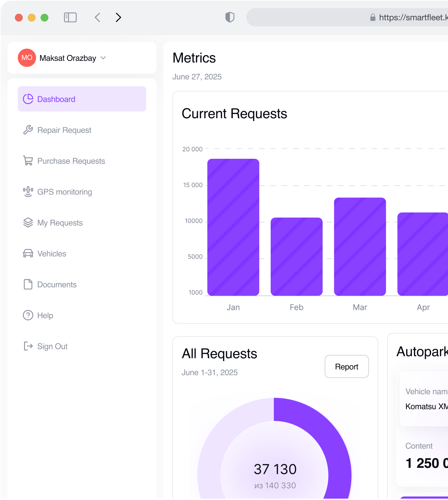Viewport: 448px width, 500px height.
Task: Click the Vehicle name field label
Action: point(427,392)
